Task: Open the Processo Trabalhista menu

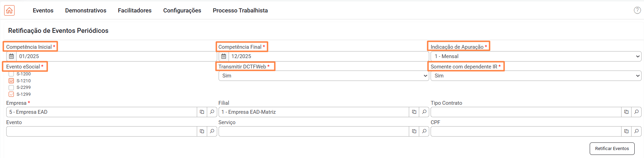Action: click(240, 10)
